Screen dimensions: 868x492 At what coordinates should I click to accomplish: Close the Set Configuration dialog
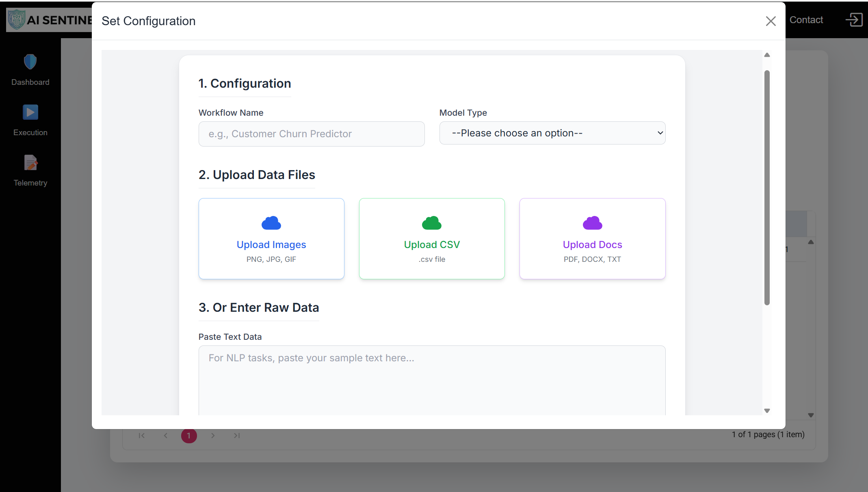click(x=771, y=21)
